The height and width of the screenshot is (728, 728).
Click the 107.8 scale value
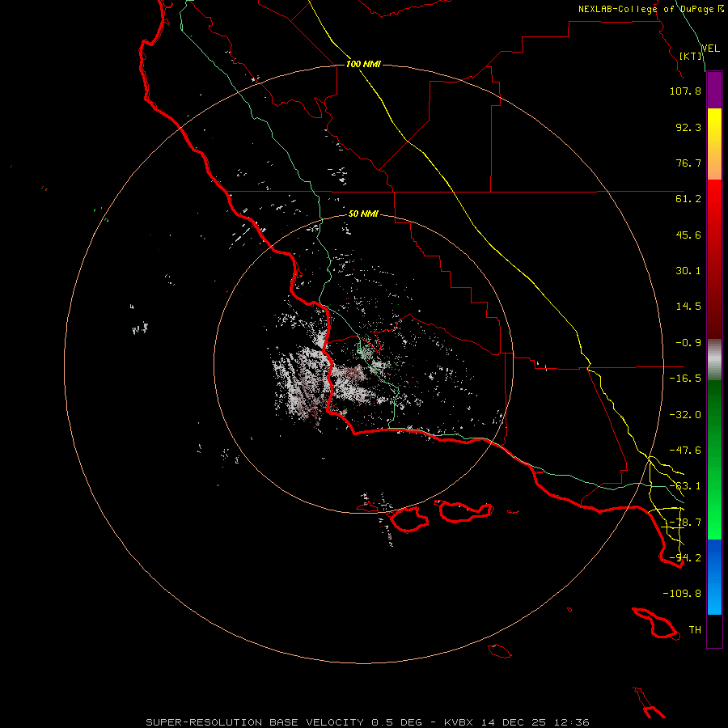point(685,91)
